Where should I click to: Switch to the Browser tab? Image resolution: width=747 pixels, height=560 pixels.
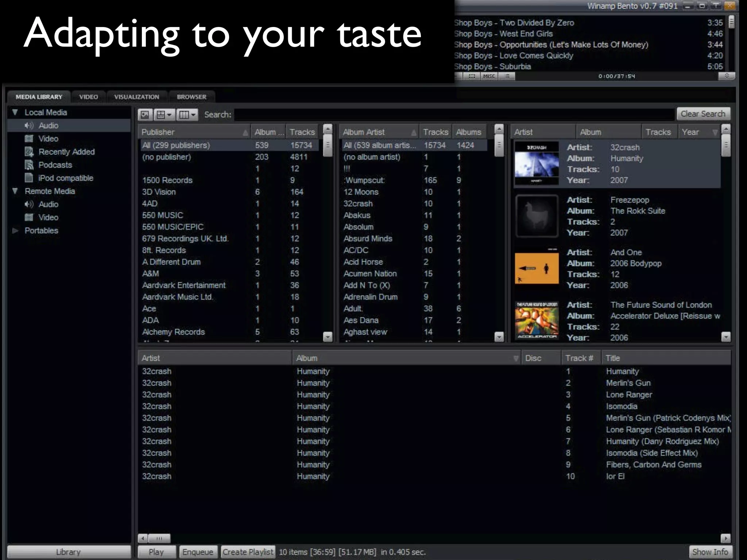pos(191,97)
